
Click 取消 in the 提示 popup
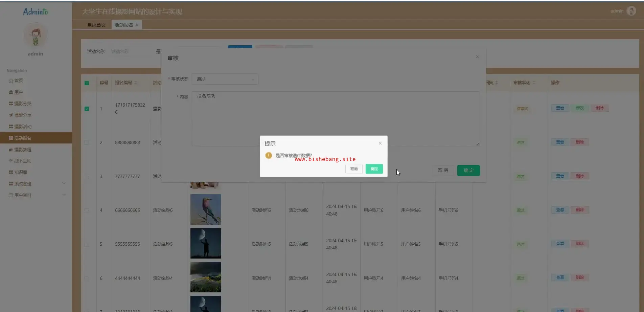[354, 169]
